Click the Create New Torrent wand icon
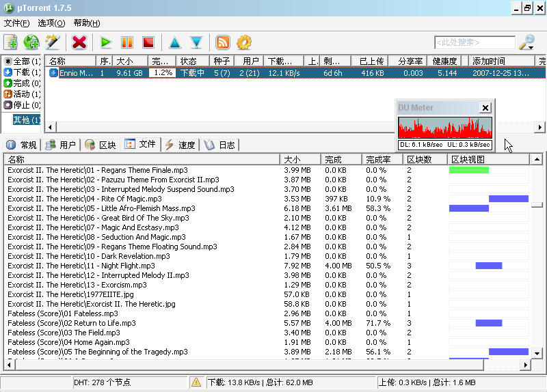Image resolution: width=547 pixels, height=392 pixels. coord(53,42)
